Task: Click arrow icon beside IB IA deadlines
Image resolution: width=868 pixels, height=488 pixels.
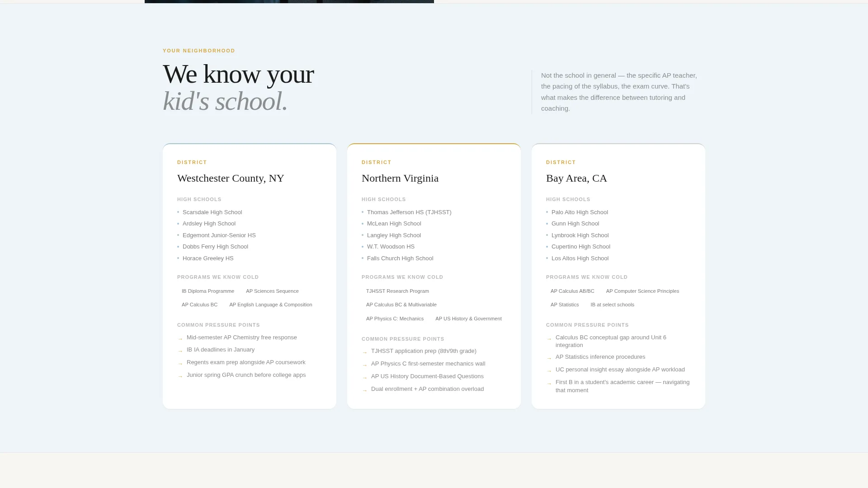Action: coord(180,351)
